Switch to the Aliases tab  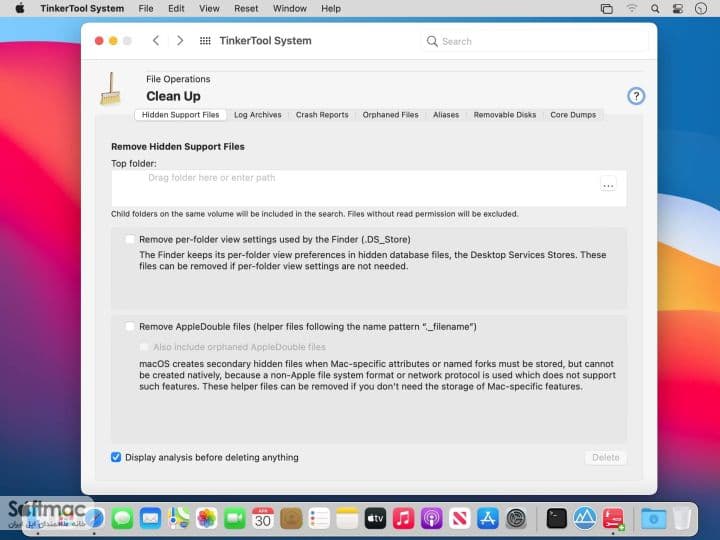[446, 115]
